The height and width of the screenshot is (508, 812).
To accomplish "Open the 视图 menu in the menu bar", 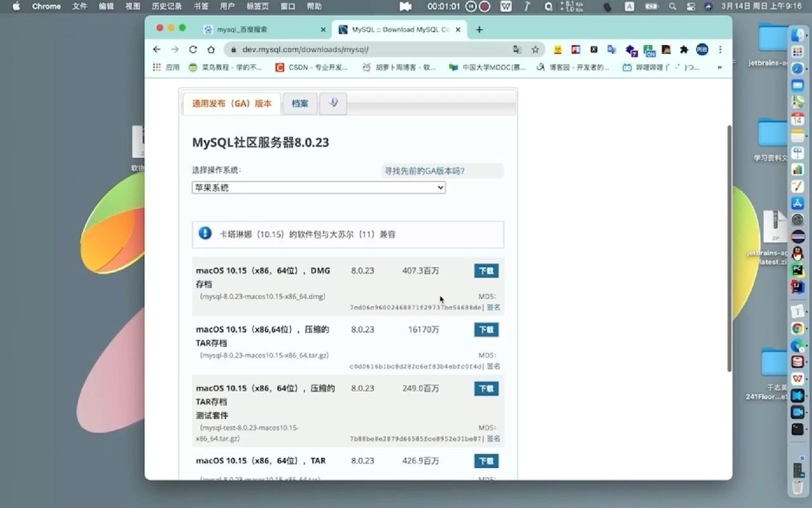I will click(x=133, y=6).
